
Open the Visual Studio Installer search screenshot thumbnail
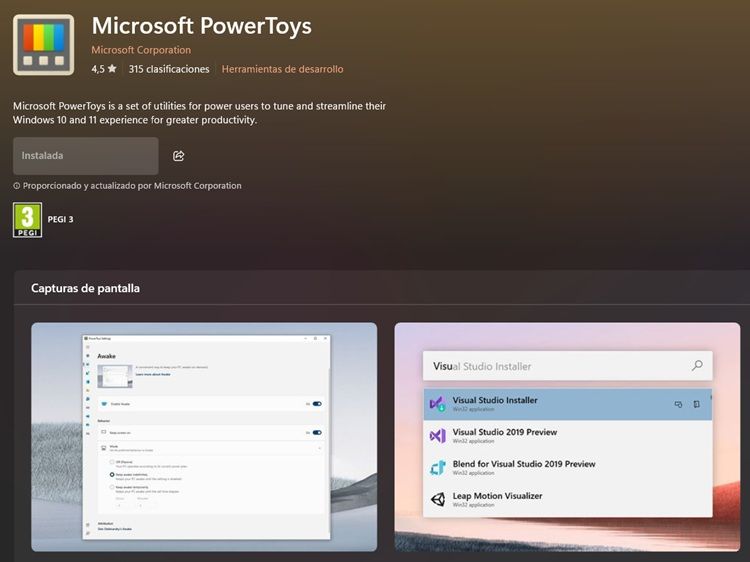click(x=567, y=437)
